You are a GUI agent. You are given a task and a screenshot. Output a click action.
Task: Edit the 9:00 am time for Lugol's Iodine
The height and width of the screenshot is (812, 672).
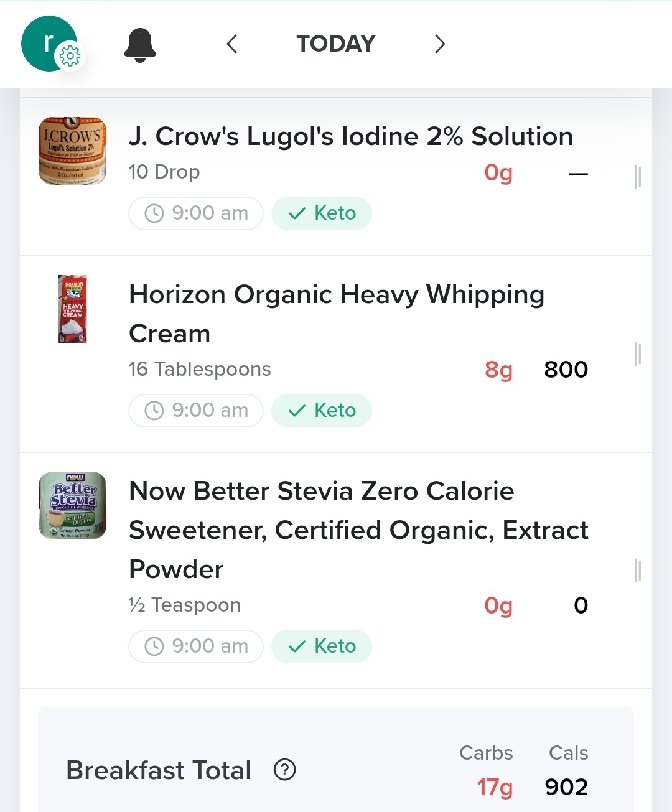196,213
